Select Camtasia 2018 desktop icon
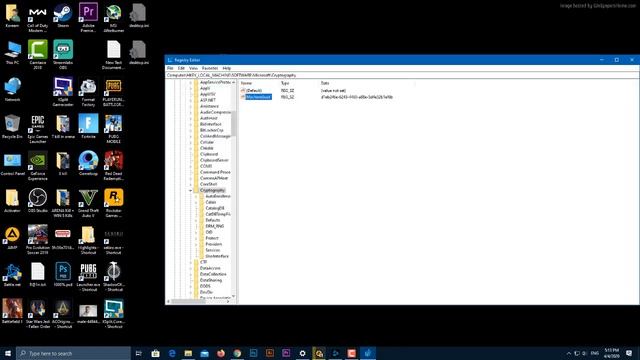 click(38, 54)
